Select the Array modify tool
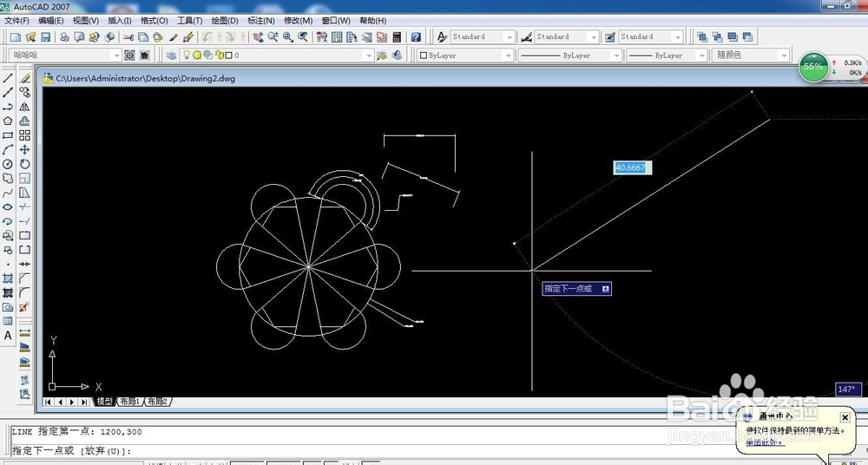Viewport: 868px width, 465px height. click(25, 135)
